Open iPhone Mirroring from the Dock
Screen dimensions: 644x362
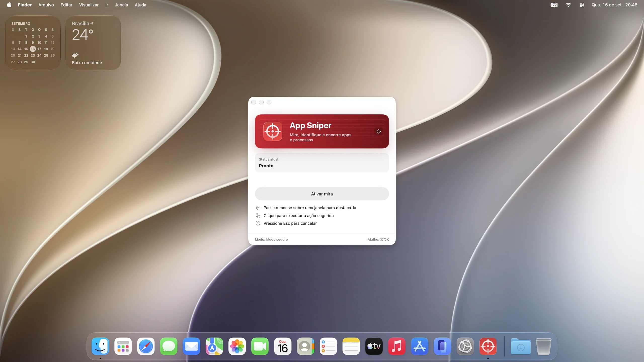[x=442, y=346]
